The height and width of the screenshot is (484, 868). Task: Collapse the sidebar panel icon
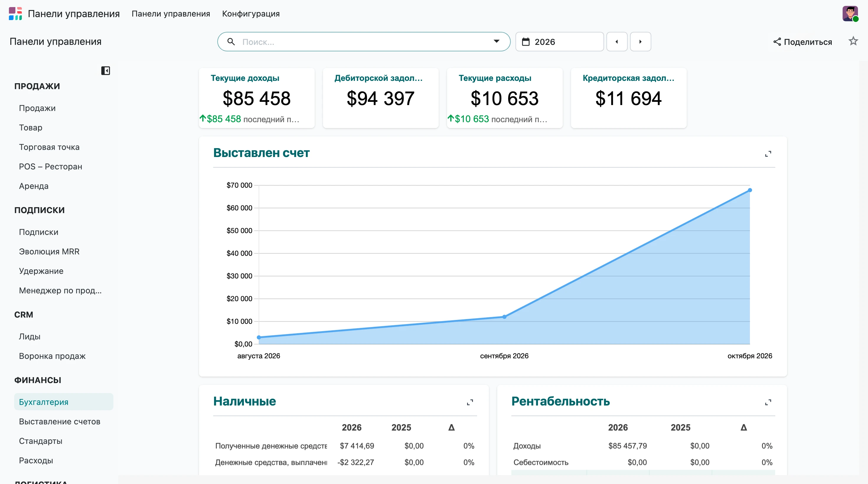(x=105, y=71)
